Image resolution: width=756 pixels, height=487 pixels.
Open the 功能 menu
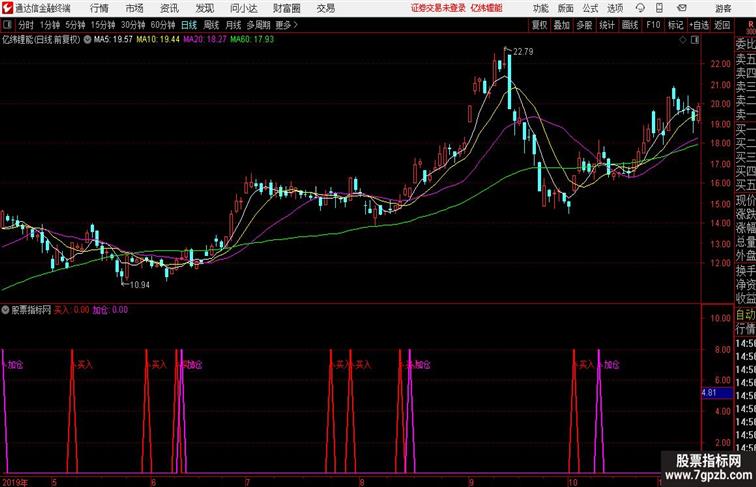point(540,8)
